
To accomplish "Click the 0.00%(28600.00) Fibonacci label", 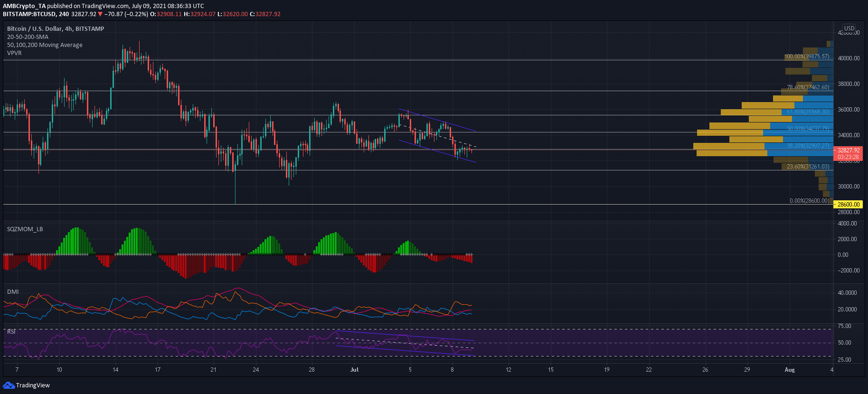I will tap(810, 201).
